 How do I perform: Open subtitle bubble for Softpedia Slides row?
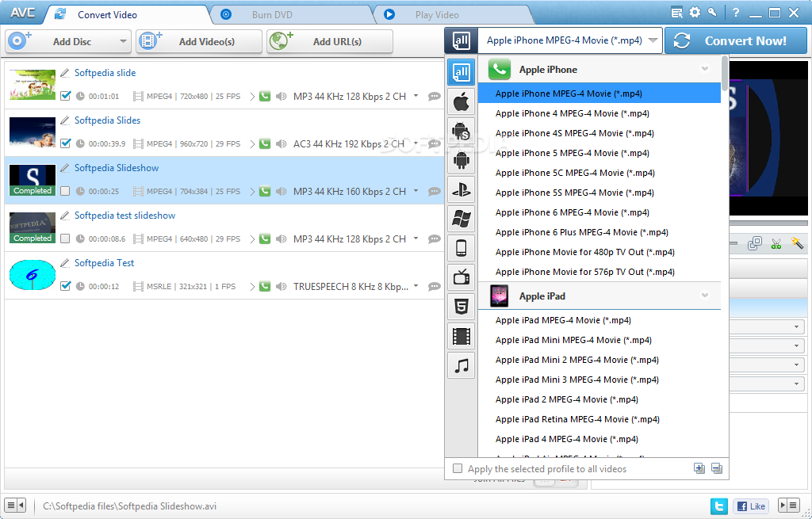pos(434,144)
